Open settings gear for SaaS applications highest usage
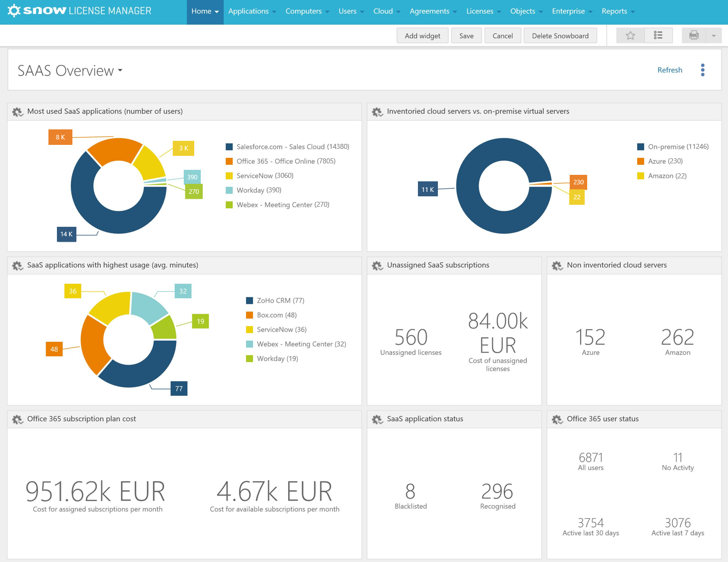The width and height of the screenshot is (728, 562). click(x=17, y=266)
